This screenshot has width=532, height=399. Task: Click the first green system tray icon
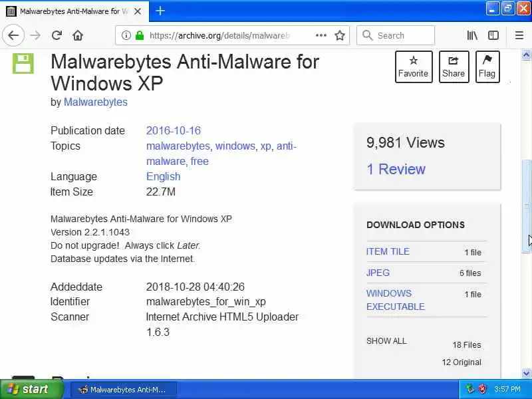[470, 389]
